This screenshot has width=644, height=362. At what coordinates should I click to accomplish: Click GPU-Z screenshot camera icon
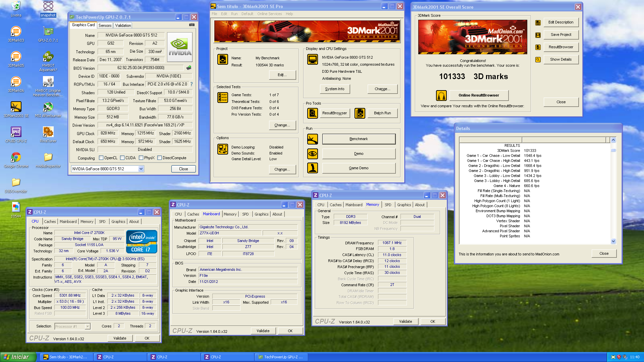192,25
